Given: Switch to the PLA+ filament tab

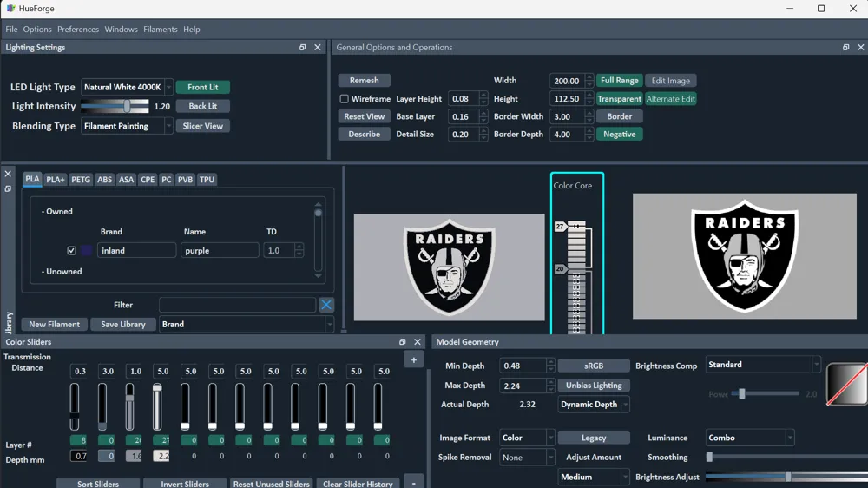Looking at the screenshot, I should tap(56, 180).
